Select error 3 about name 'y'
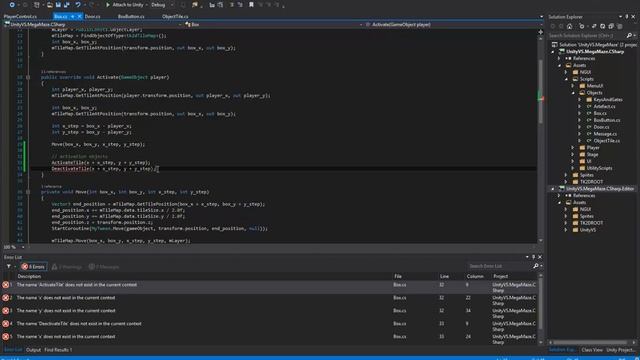640x360 pixels. pyautogui.click(x=269, y=313)
